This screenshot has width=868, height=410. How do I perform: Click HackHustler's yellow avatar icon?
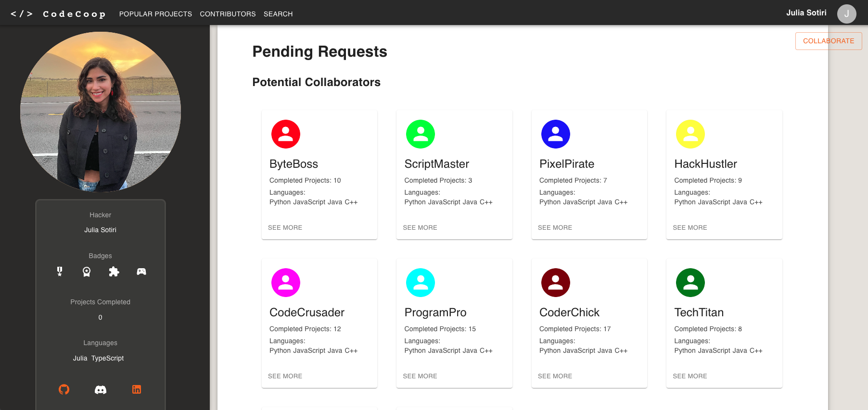coord(690,134)
